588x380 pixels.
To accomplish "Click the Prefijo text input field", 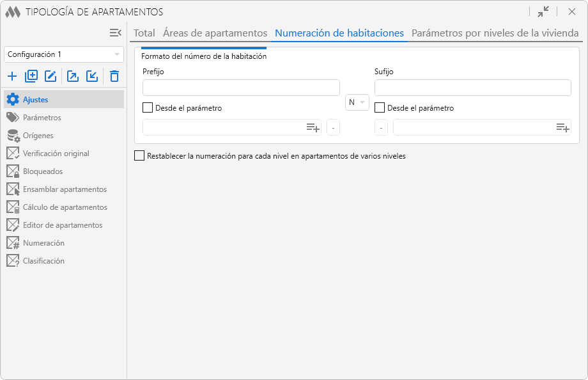I will [241, 88].
